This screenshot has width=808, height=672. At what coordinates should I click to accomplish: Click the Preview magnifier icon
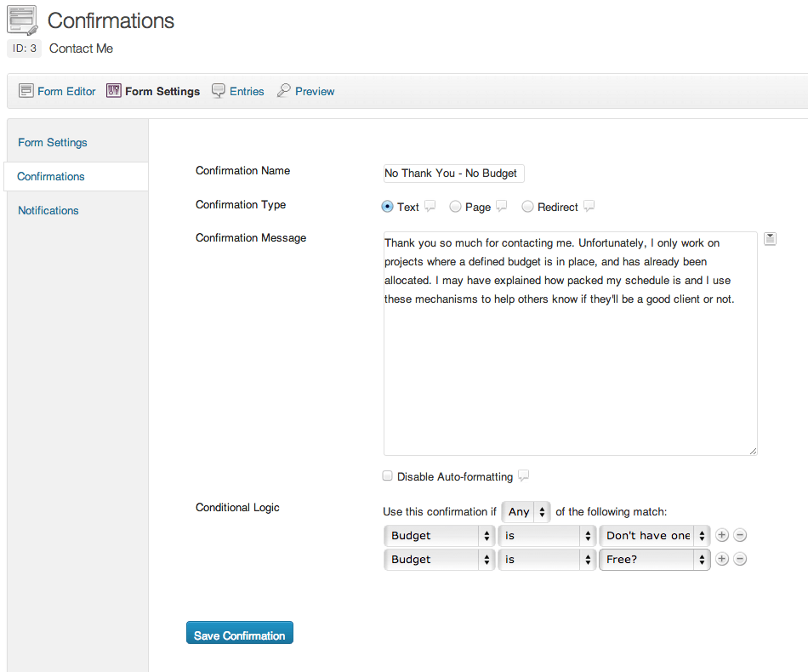(284, 91)
